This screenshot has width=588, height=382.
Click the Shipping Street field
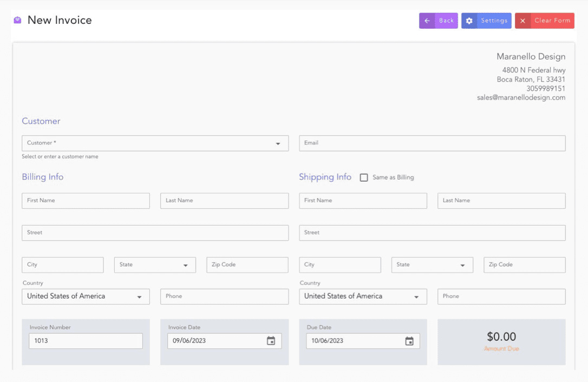click(433, 233)
